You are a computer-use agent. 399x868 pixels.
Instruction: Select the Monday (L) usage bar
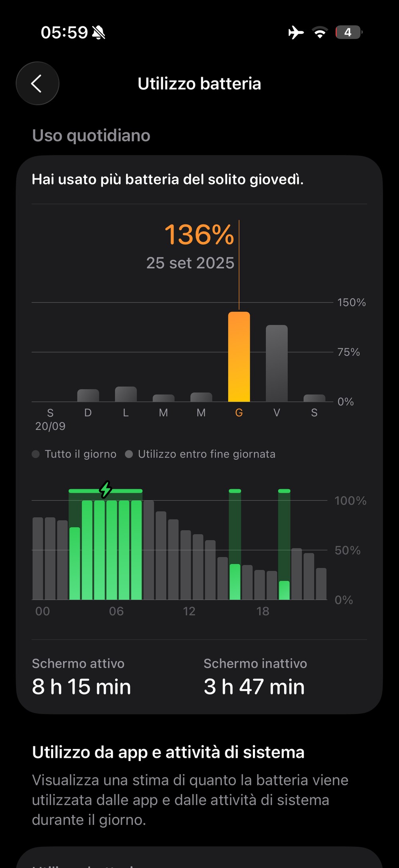[x=126, y=394]
